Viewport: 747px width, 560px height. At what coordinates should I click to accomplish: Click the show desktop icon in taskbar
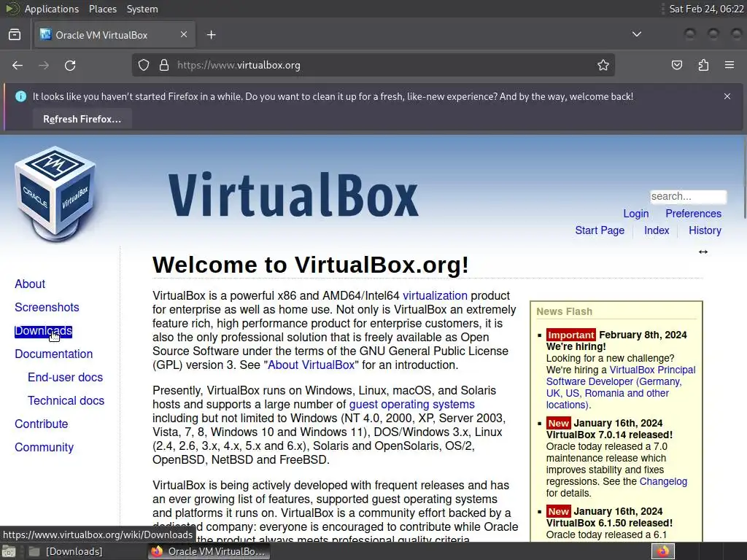[x=8, y=551]
